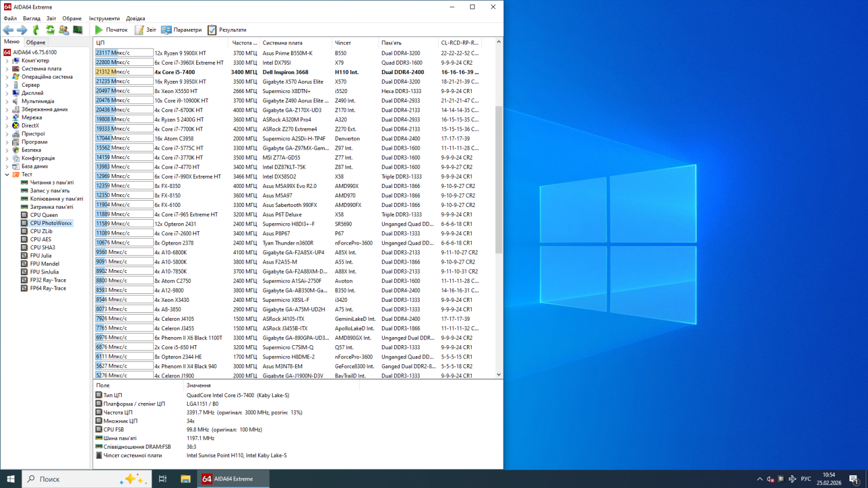
Task: Click the results list scroll-down arrow
Action: 499,375
